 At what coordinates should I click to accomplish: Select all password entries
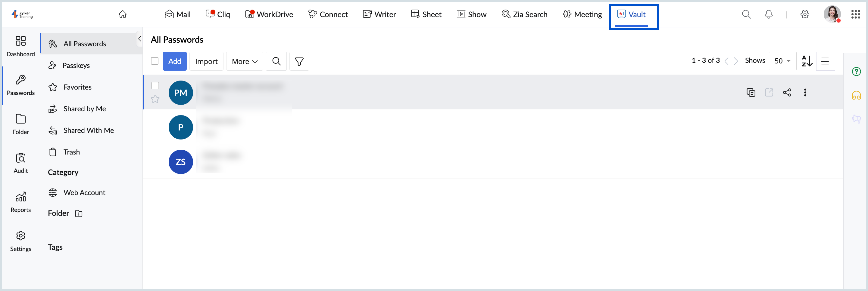coord(155,60)
